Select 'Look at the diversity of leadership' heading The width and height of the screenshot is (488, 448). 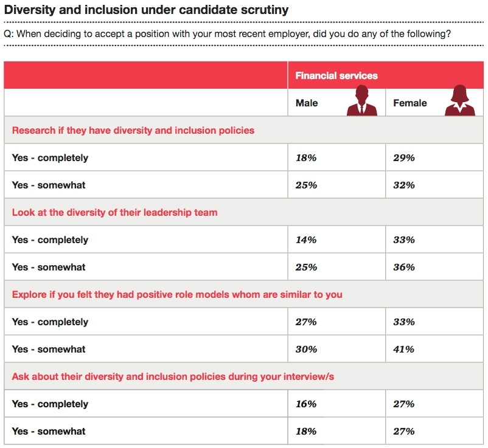tap(115, 213)
